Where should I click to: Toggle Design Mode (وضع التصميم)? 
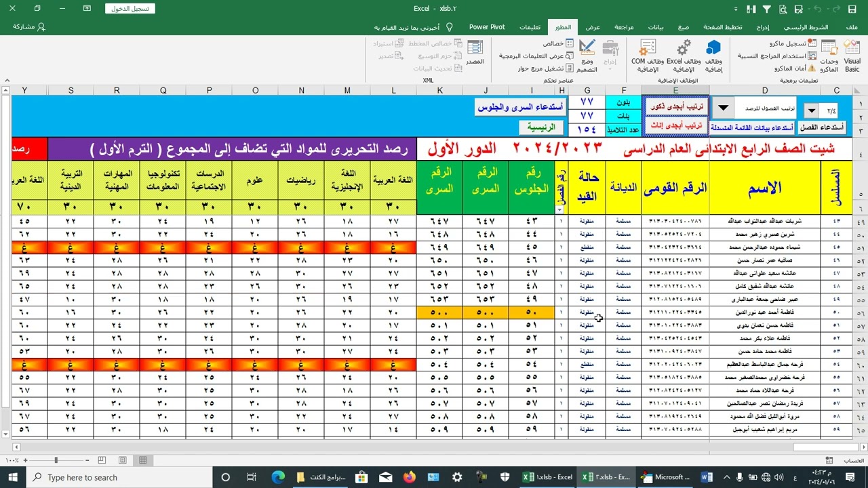[x=587, y=56]
